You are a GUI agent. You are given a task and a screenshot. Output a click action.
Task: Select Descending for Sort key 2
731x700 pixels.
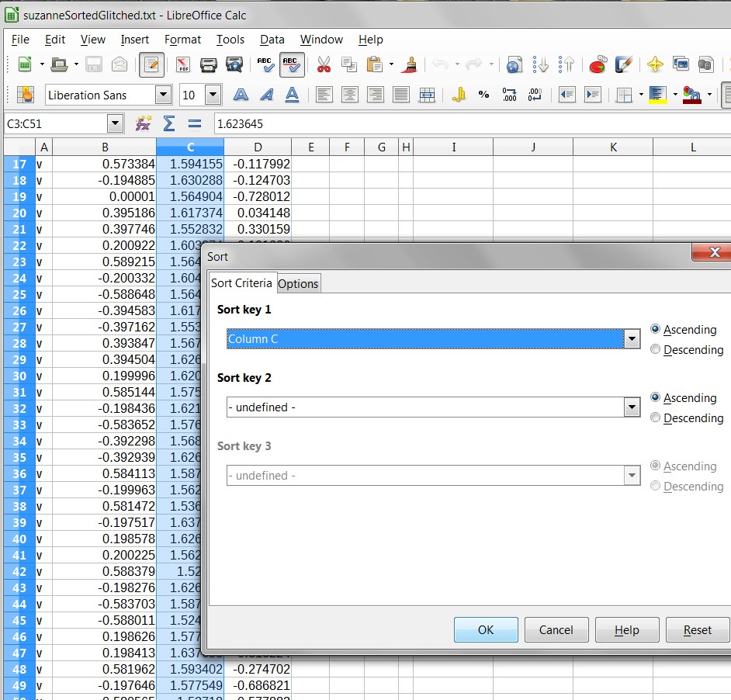click(655, 418)
